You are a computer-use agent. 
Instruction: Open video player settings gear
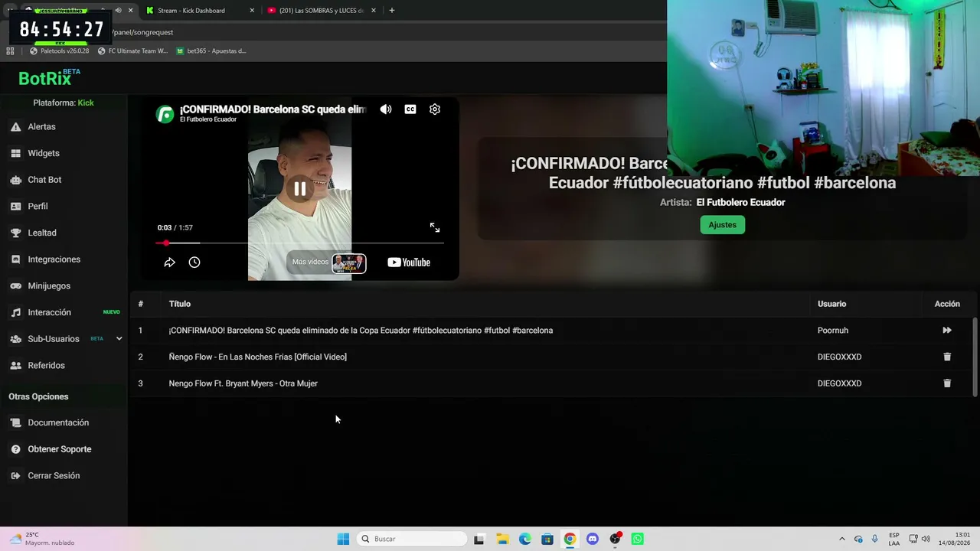click(435, 109)
